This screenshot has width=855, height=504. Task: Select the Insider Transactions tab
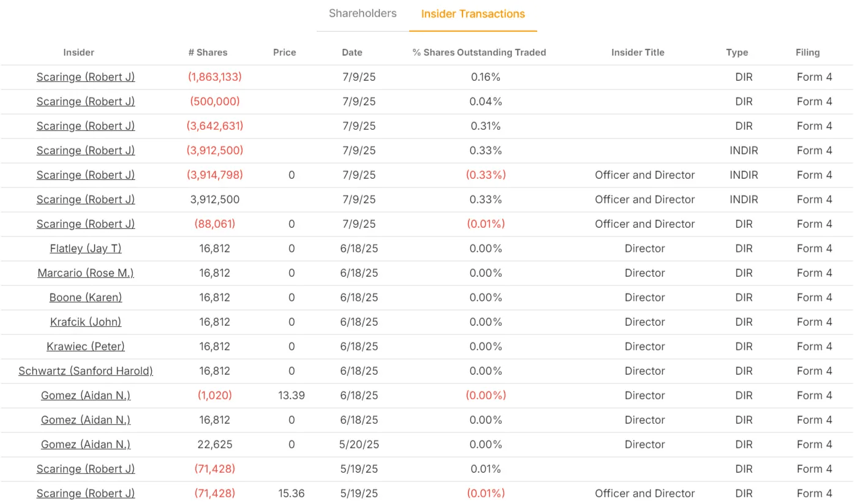(x=473, y=14)
